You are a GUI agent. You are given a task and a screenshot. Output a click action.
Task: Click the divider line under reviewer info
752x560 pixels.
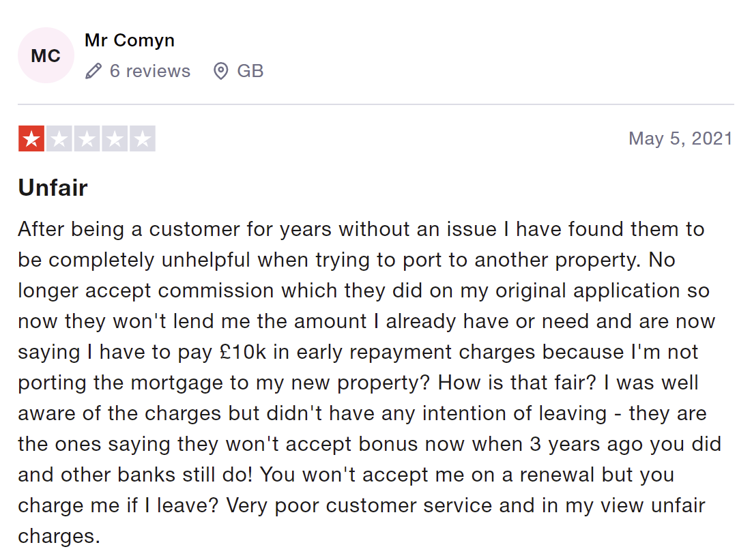[x=376, y=104]
